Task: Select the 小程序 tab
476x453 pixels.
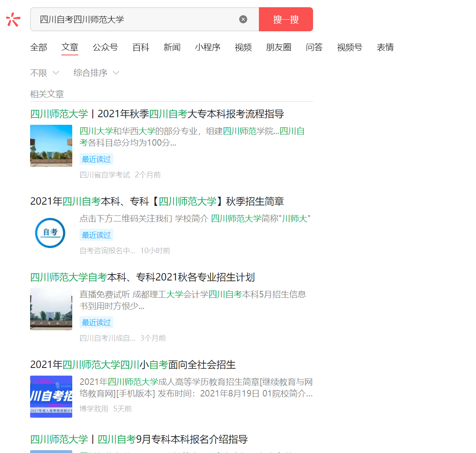Action: (x=207, y=47)
